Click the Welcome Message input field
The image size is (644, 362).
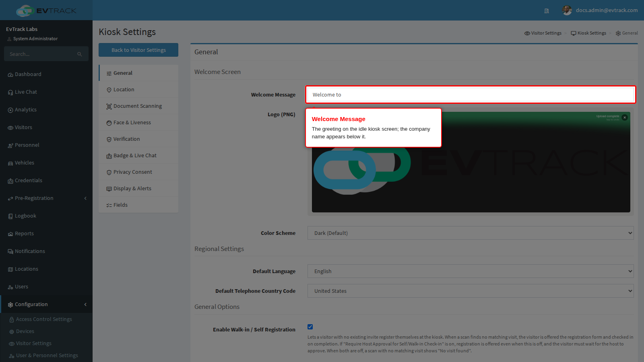[471, 95]
